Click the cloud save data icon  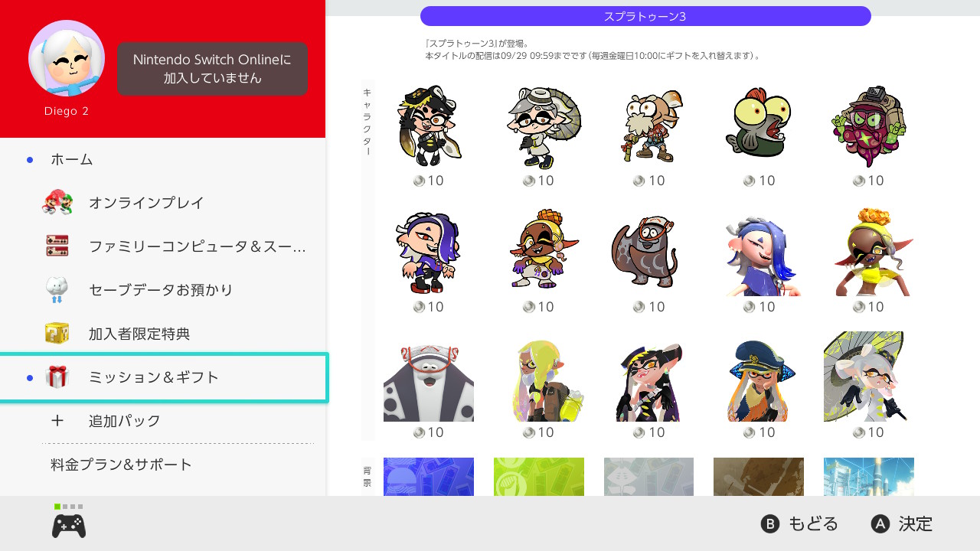click(57, 290)
